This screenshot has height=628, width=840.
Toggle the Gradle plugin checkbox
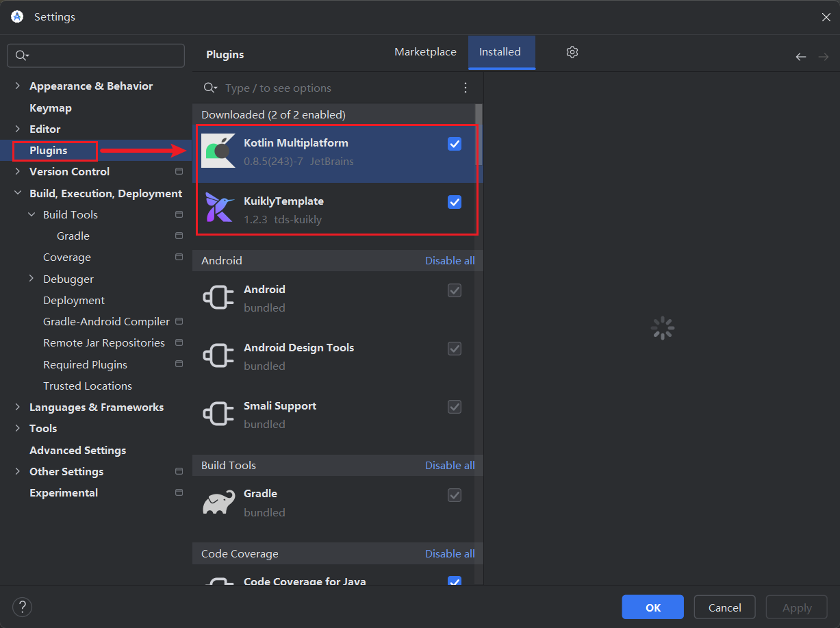[455, 494]
